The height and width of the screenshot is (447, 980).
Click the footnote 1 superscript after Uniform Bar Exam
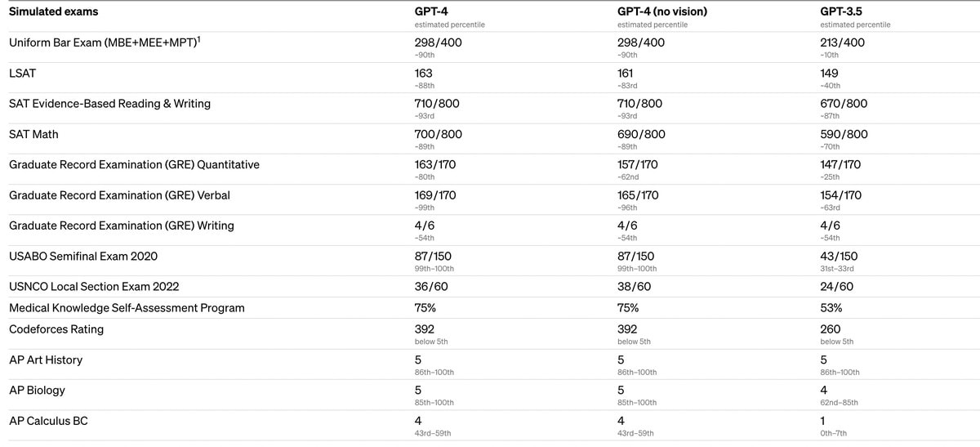coord(198,38)
